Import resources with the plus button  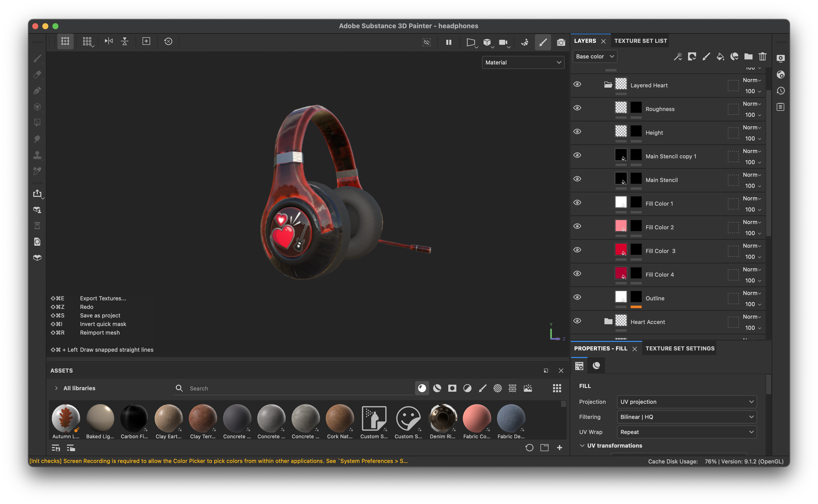tap(560, 448)
